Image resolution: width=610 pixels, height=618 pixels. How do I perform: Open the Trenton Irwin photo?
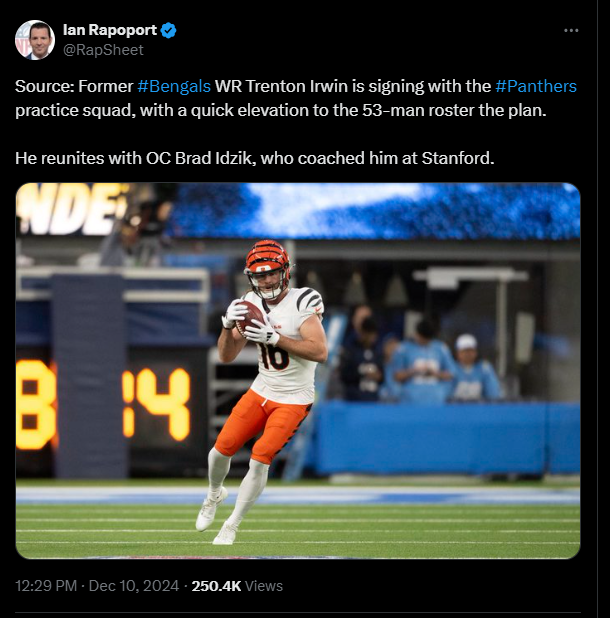298,370
